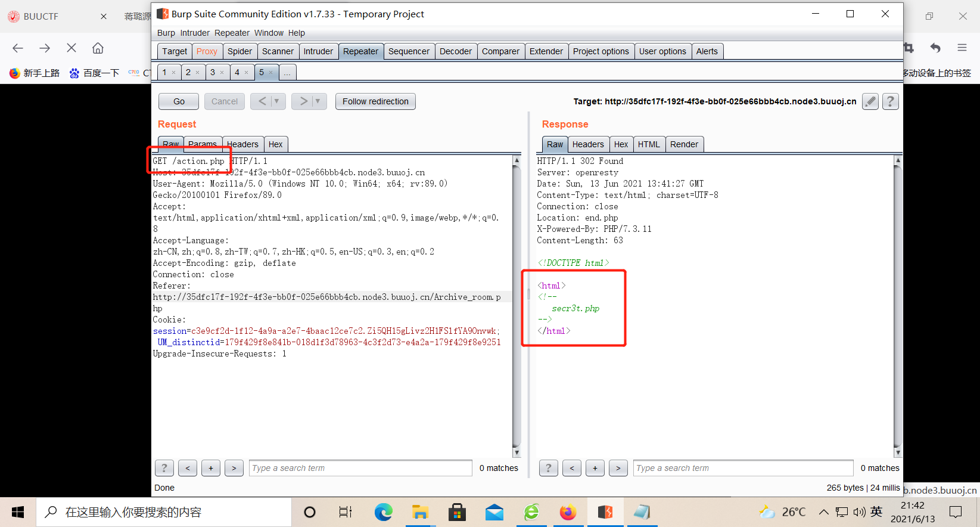Switch response view to Render tab

(684, 144)
